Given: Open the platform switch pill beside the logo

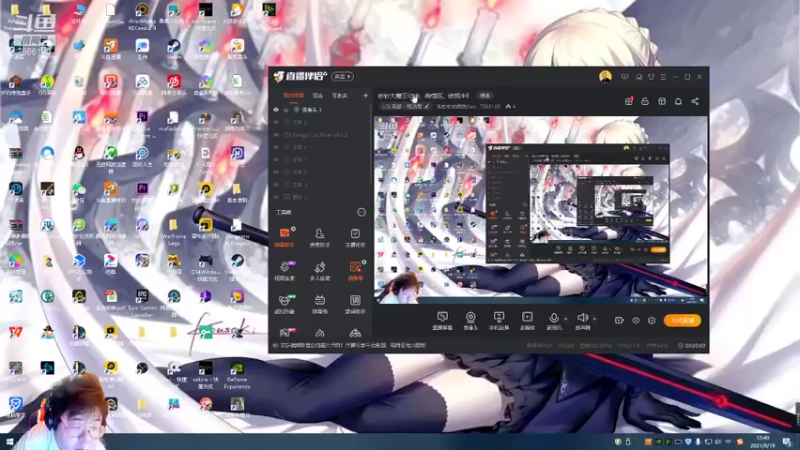Looking at the screenshot, I should pos(342,77).
